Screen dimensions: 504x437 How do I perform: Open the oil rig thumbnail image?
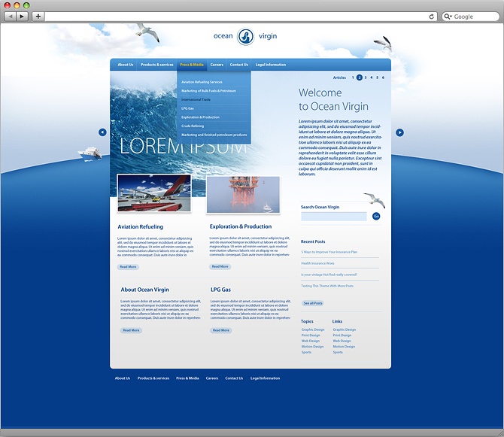243,194
